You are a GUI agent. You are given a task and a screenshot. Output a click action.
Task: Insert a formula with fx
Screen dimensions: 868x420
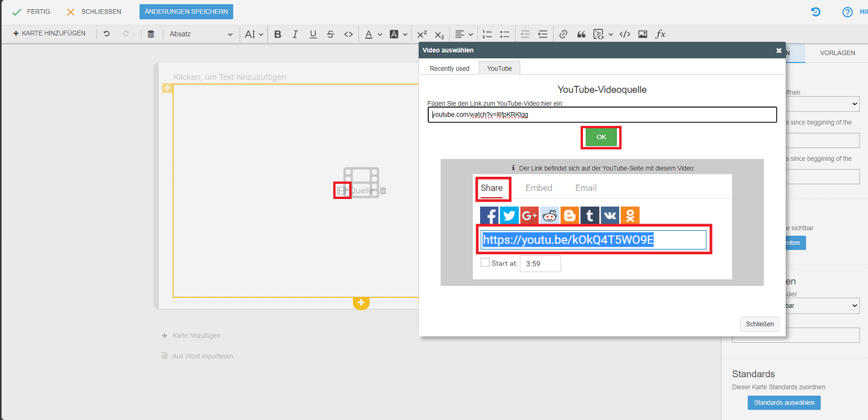(661, 34)
